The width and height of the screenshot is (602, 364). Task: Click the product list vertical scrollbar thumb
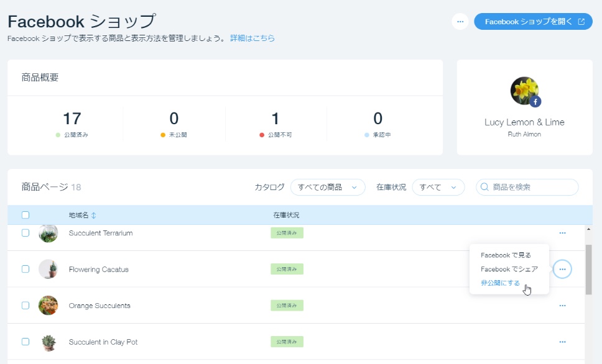click(588, 270)
